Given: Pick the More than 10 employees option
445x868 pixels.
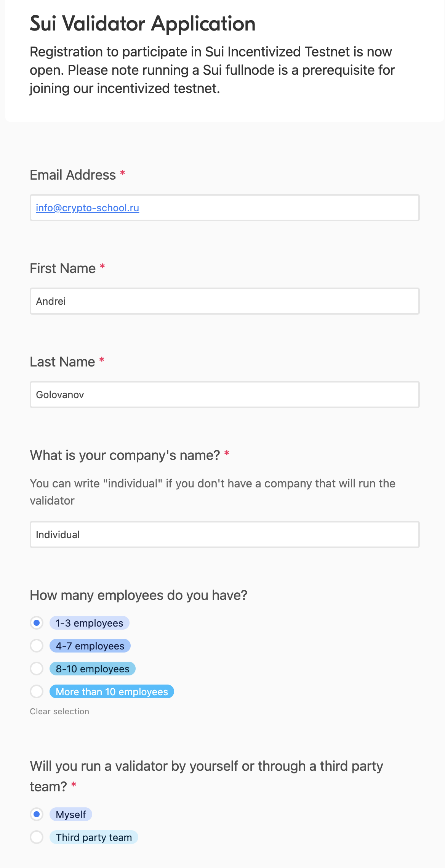Looking at the screenshot, I should click(37, 691).
